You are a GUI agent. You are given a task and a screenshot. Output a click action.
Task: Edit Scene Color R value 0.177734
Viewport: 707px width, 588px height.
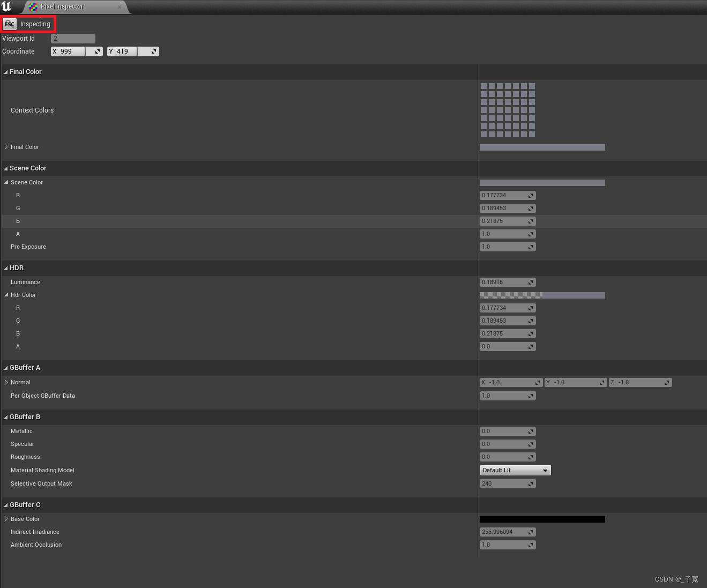[508, 196]
